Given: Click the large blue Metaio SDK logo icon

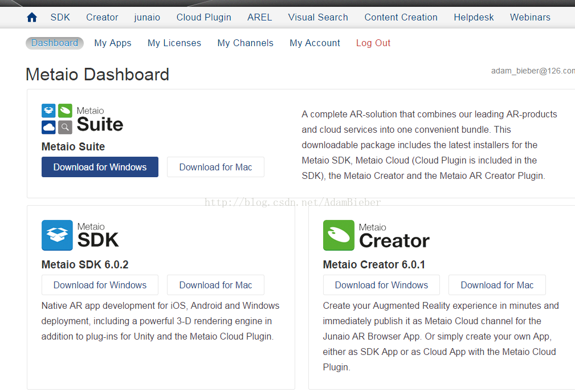Looking at the screenshot, I should [x=57, y=235].
